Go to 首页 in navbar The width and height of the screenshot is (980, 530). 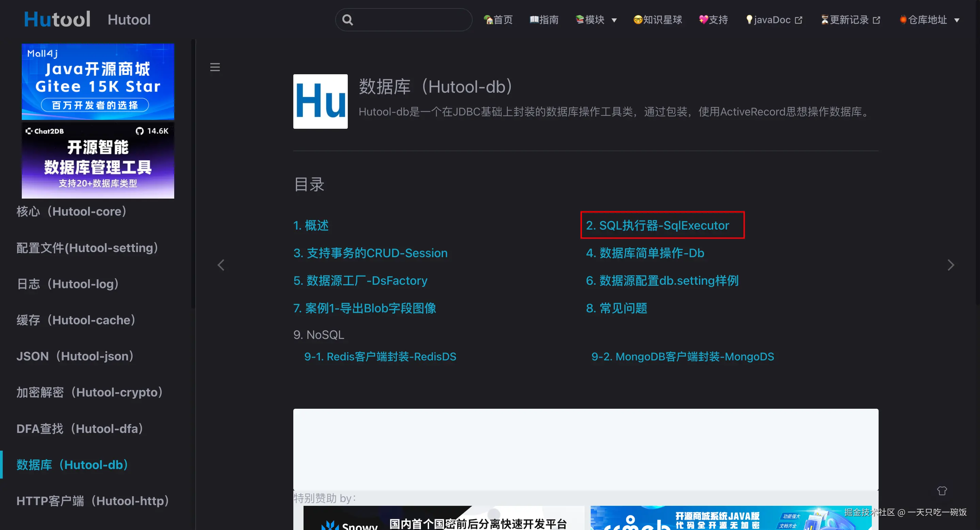coord(498,20)
